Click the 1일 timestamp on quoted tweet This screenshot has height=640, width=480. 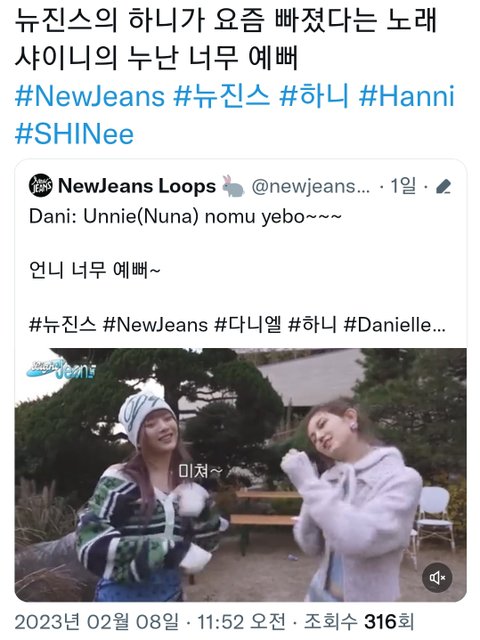tap(403, 187)
